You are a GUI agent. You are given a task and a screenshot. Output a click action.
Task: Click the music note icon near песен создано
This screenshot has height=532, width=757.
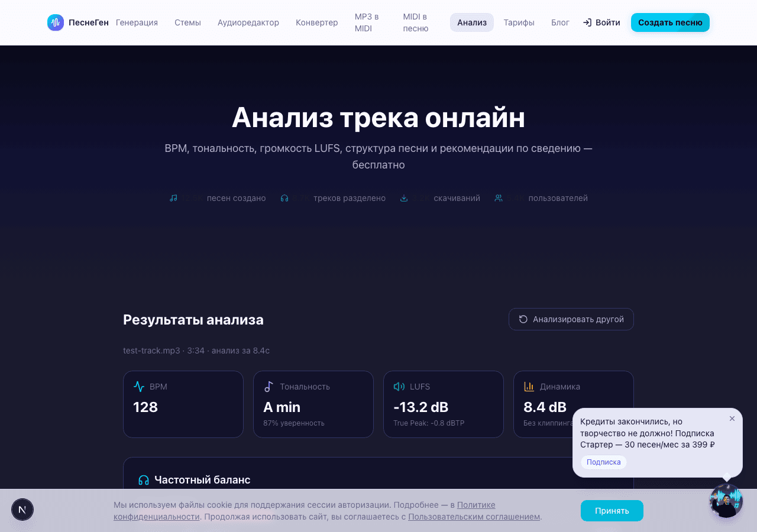173,198
